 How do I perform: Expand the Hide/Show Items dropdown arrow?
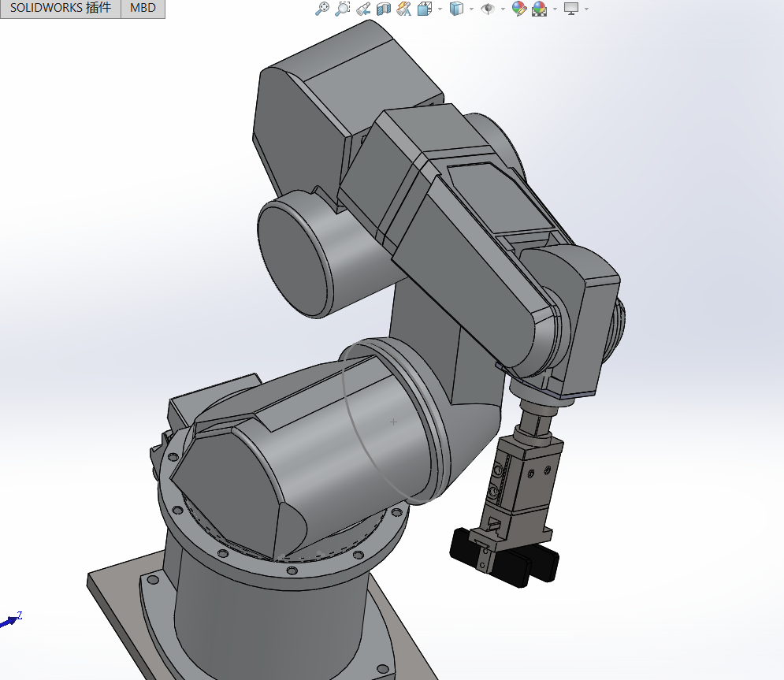click(503, 9)
